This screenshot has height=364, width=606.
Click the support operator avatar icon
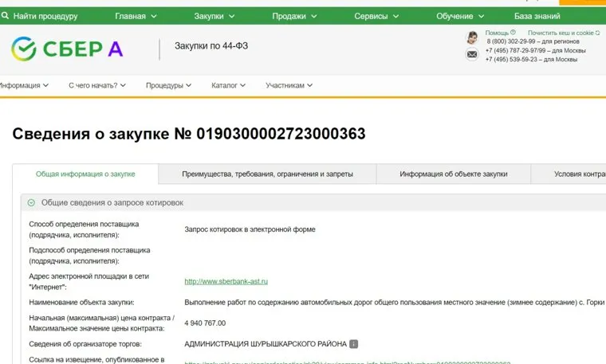click(x=472, y=37)
